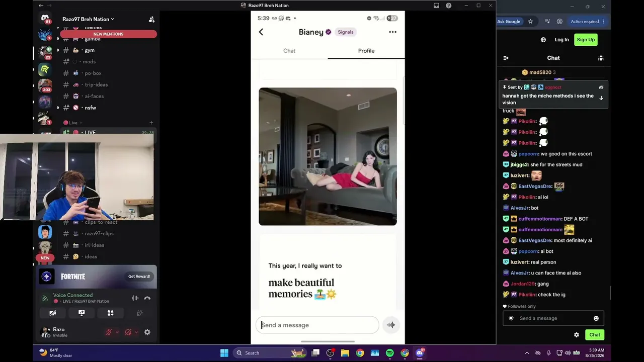The height and width of the screenshot is (362, 644).
Task: Open the Discord inbox icon in title bar
Action: point(437,6)
